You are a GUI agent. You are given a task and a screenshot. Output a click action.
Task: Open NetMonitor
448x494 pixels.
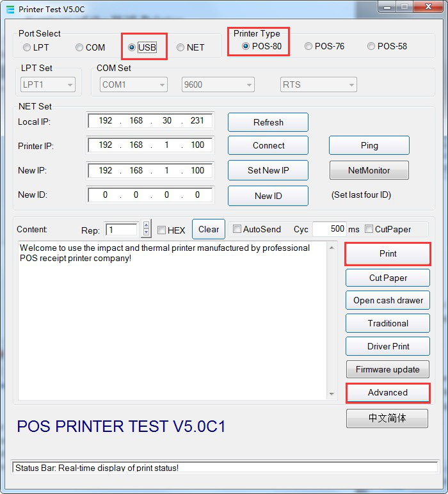pyautogui.click(x=369, y=170)
